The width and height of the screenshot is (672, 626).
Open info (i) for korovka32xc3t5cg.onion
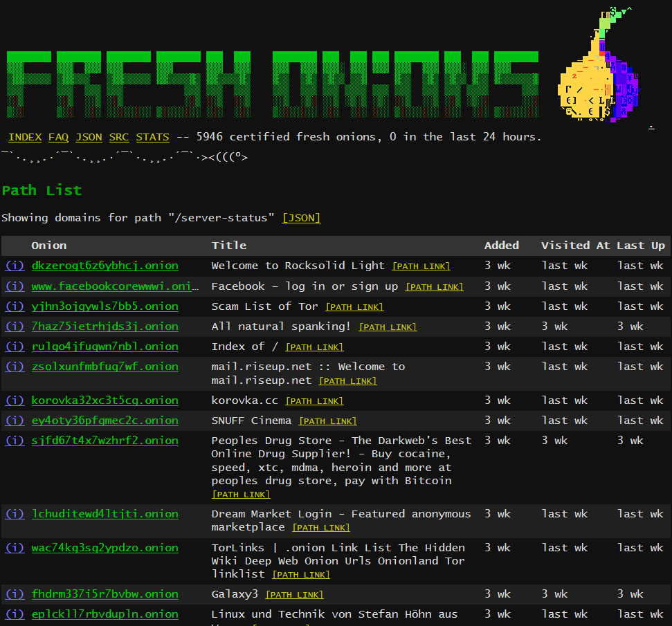(15, 401)
